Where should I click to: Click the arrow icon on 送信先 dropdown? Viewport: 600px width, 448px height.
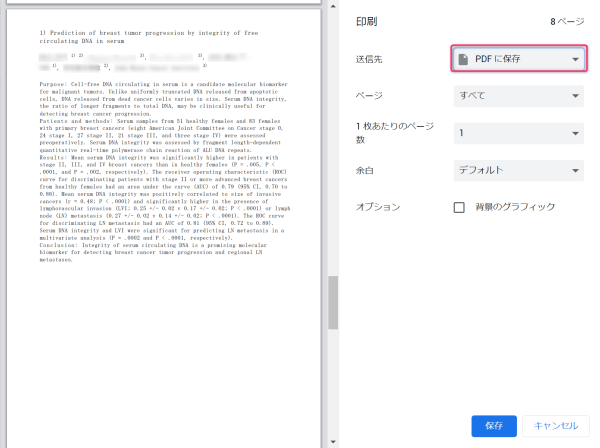575,60
